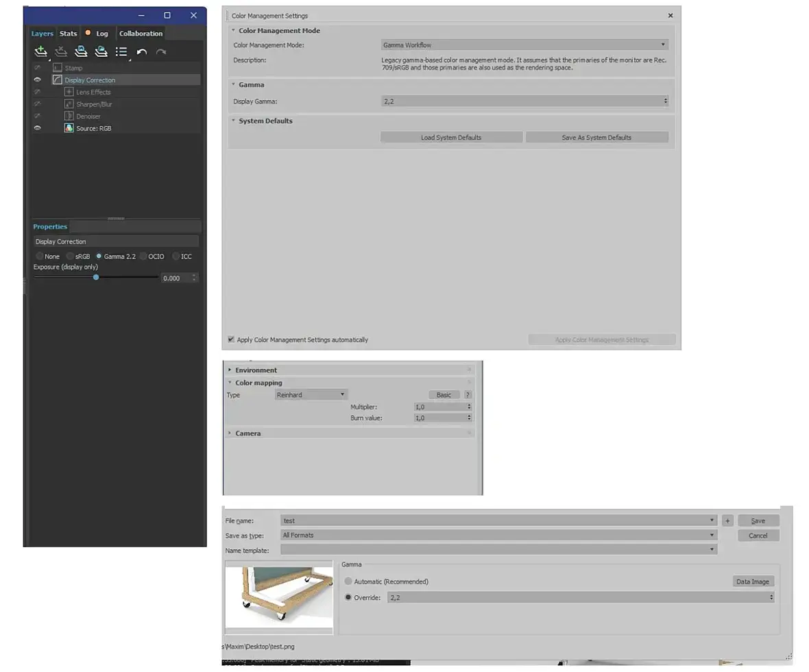Select the Override gamma radio button
The image size is (809, 672).
[x=348, y=597]
